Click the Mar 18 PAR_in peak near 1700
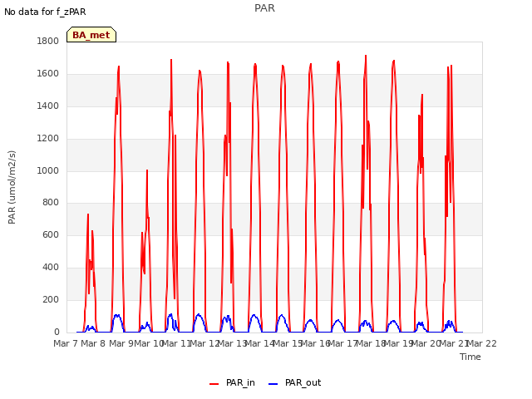Viewport: 532px width, 399px height. [366, 57]
